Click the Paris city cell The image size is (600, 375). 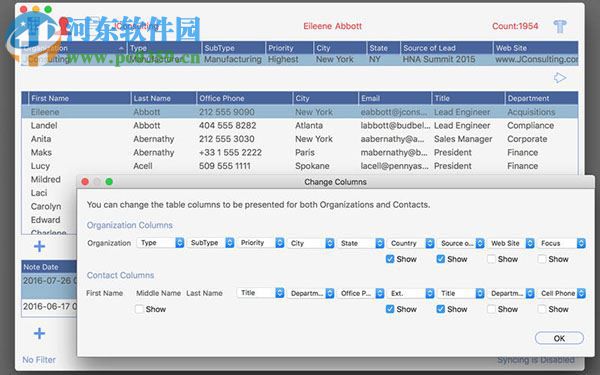[x=305, y=152]
